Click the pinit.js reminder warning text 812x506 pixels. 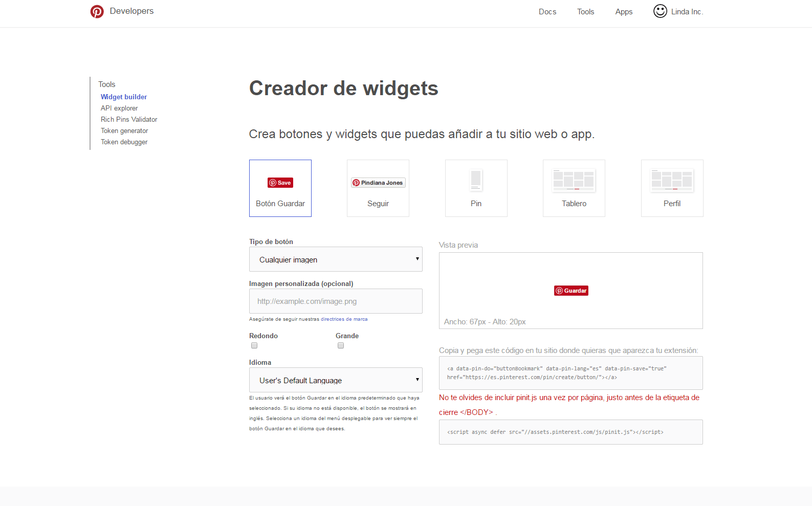569,405
